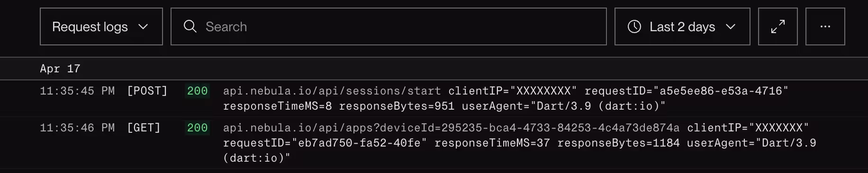Open the Request logs dropdown
The height and width of the screenshot is (173, 868).
tap(101, 26)
